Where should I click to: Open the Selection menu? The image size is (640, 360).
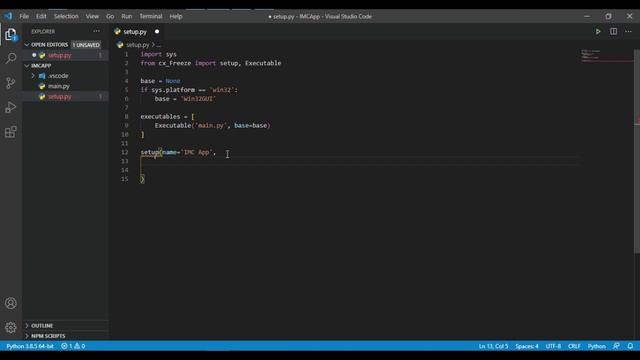(x=66, y=16)
